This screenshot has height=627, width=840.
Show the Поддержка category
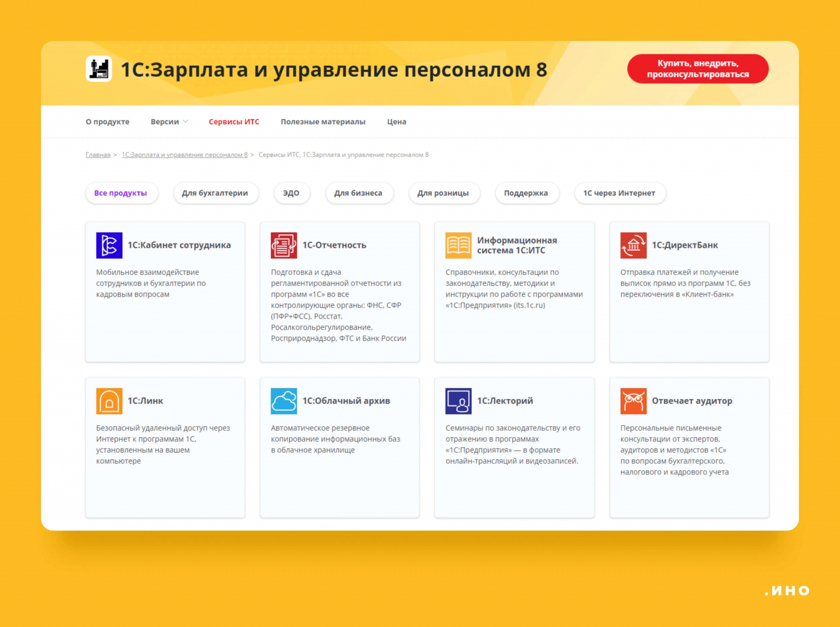tap(526, 193)
